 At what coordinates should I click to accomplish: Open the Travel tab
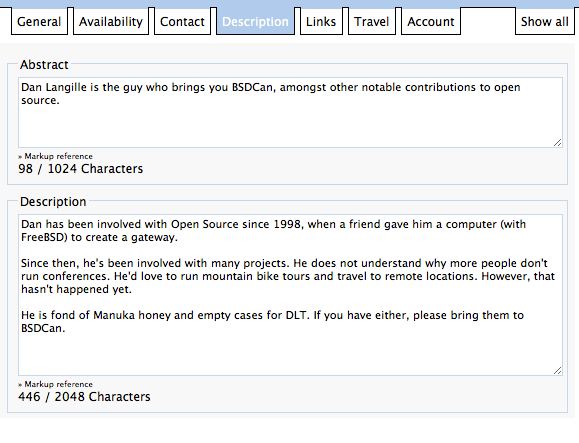(371, 21)
